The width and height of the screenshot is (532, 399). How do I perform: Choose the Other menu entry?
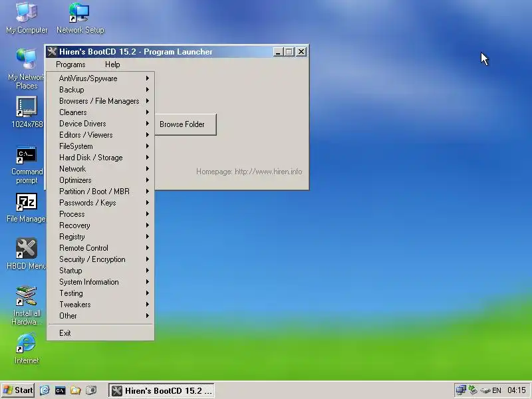tap(100, 316)
